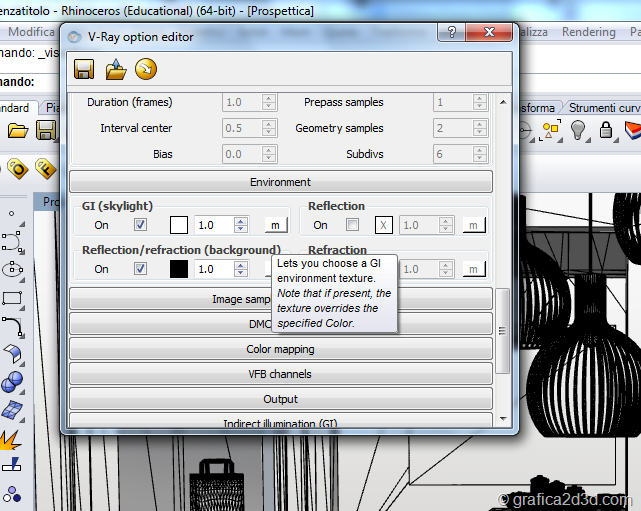Viewport: 641px width, 511px height.
Task: Expand the VFB channels rollout
Action: [x=281, y=374]
